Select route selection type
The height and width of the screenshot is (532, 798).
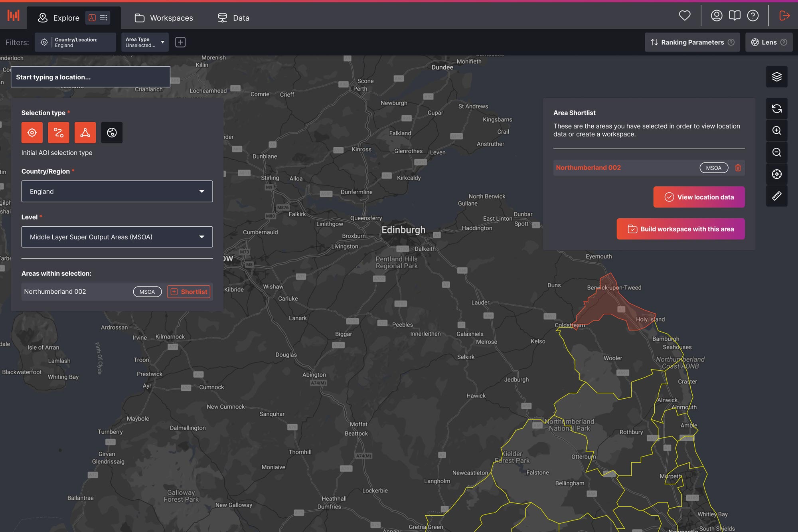point(59,133)
